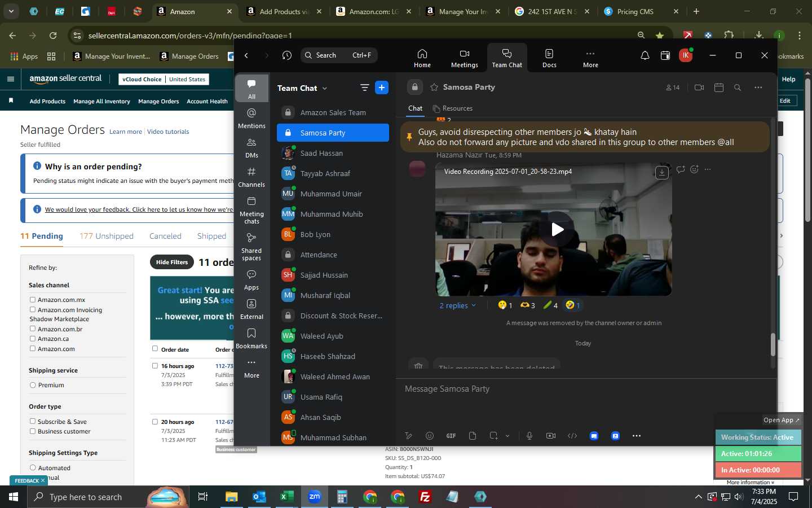Switch to Shipped orders tab

[x=211, y=236]
